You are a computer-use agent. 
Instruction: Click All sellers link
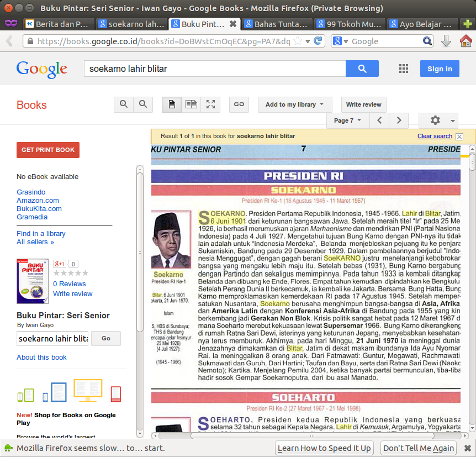[35, 242]
